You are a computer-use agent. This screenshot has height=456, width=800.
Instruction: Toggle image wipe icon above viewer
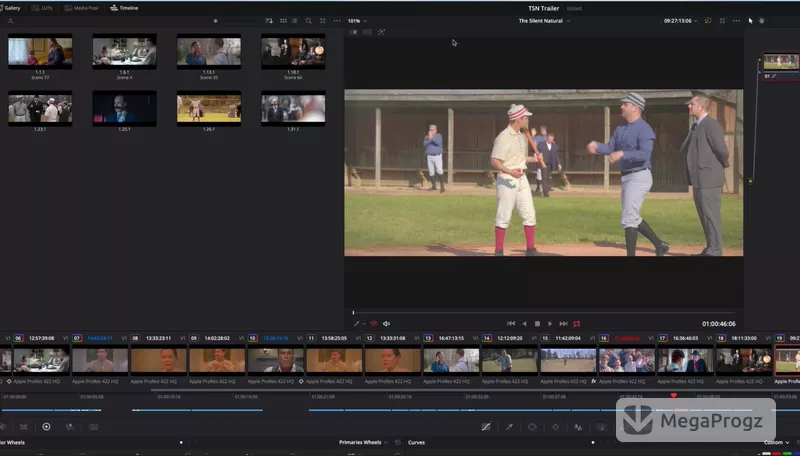tap(353, 32)
